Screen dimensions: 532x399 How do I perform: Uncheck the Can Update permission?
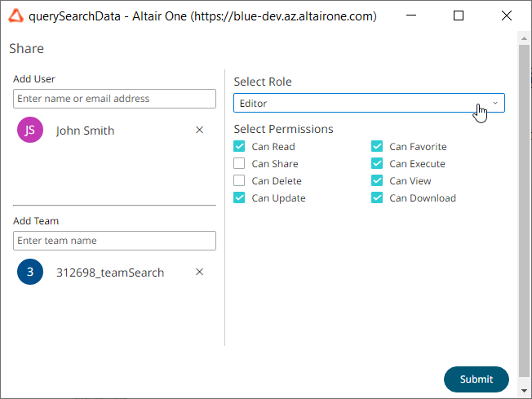pos(239,198)
